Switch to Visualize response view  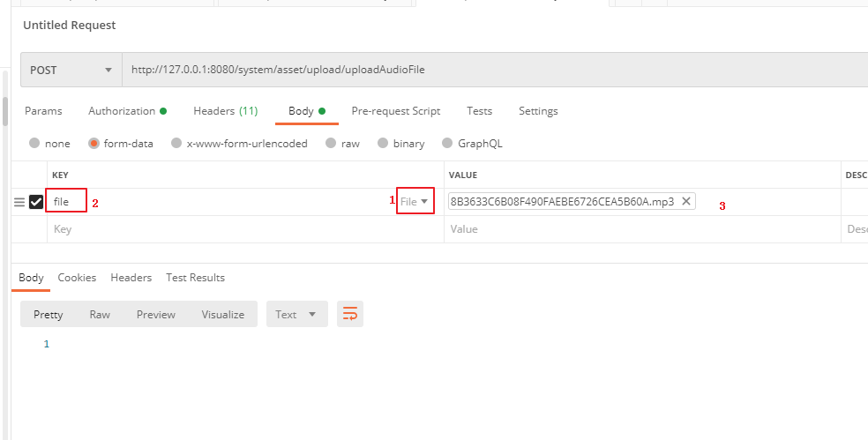click(222, 314)
